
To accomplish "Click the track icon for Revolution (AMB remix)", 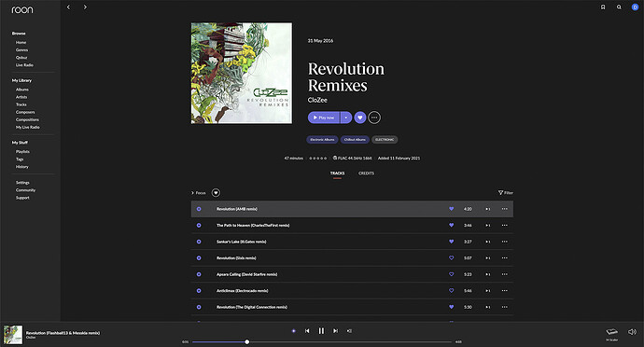I will [199, 209].
